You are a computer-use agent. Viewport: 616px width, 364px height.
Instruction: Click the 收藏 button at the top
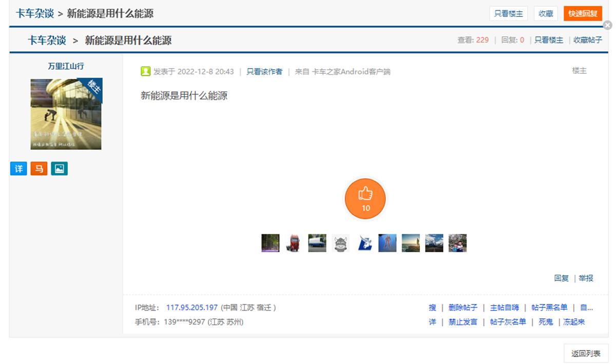click(546, 14)
